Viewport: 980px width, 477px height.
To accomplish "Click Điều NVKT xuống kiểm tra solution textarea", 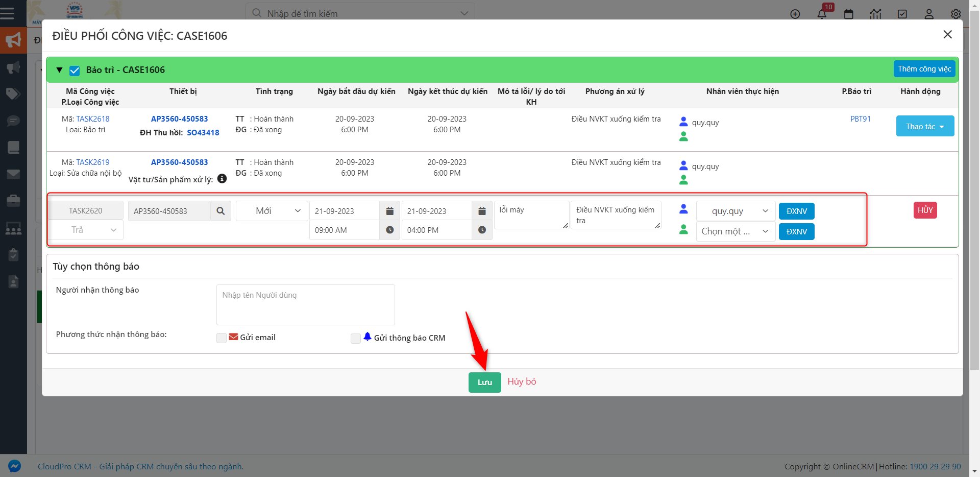I will (616, 215).
